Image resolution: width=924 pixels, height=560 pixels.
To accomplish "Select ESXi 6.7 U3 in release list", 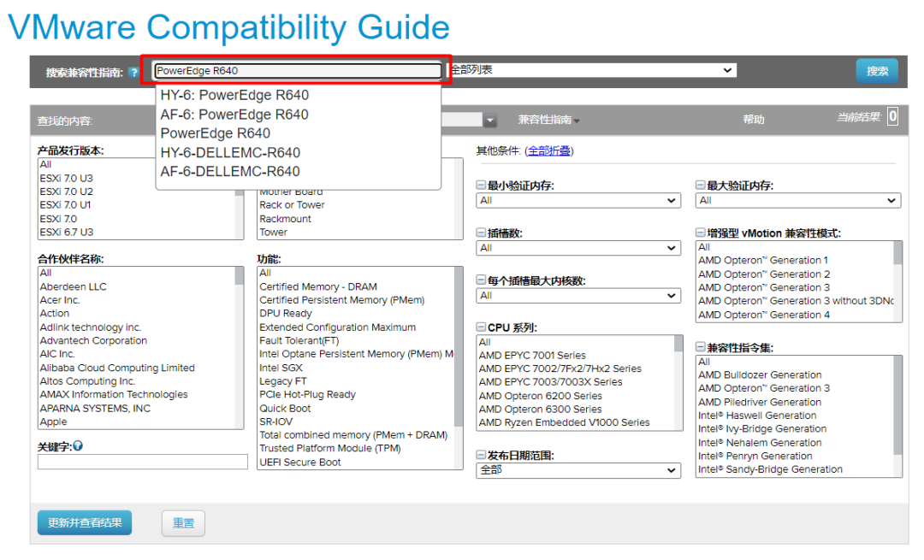I will point(67,232).
